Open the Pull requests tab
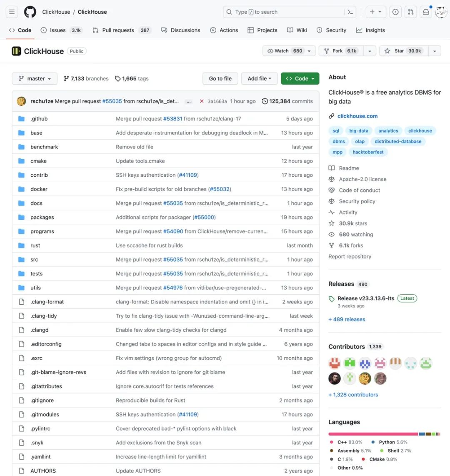The image size is (450, 476). 122,30
